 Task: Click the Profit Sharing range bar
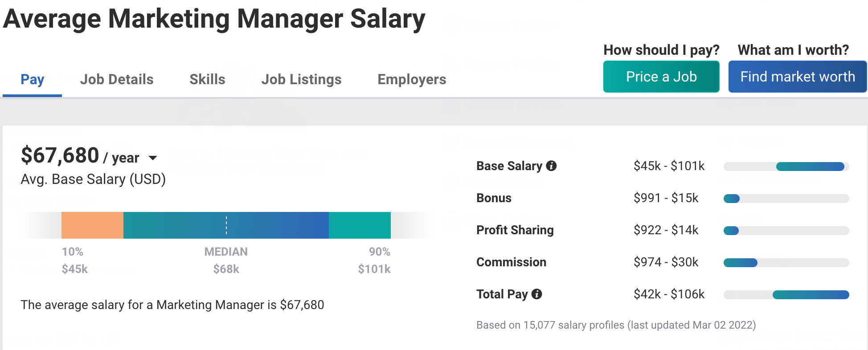pos(786,231)
